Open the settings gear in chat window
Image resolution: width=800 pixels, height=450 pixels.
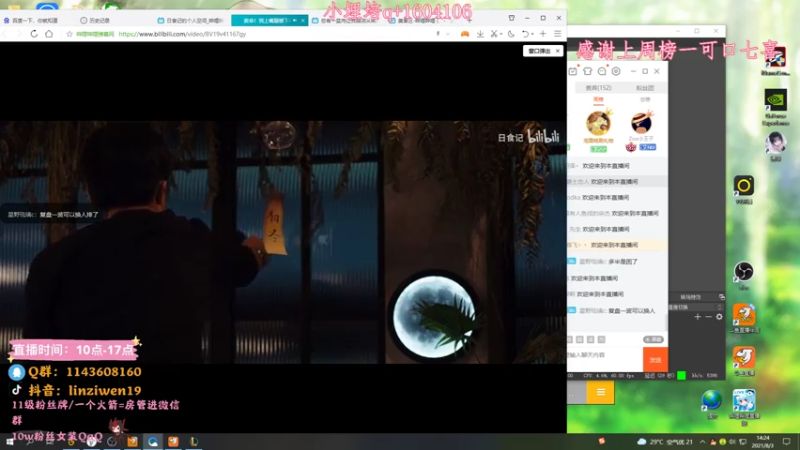(616, 71)
